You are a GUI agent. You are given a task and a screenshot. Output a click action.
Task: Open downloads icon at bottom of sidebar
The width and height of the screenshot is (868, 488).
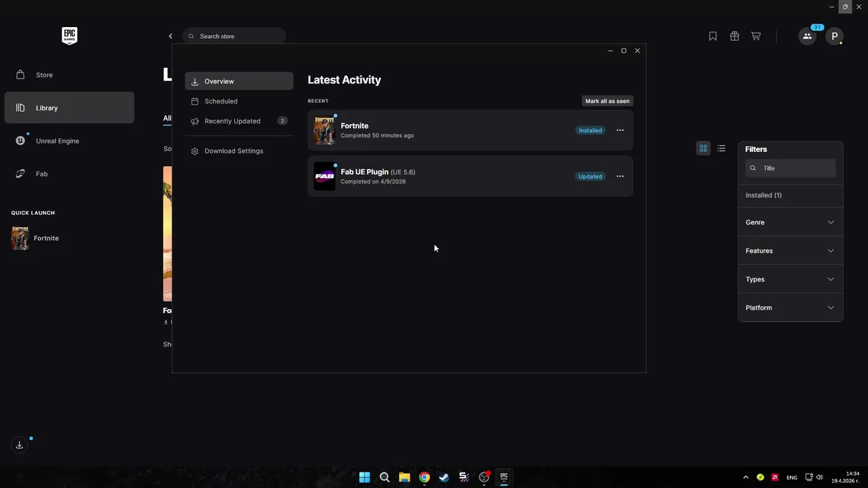(20, 445)
